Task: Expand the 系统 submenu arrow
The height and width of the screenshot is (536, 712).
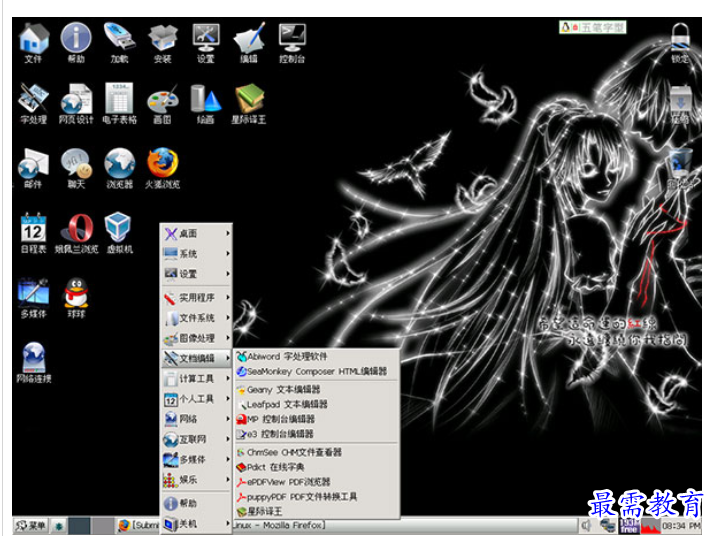Action: (228, 253)
